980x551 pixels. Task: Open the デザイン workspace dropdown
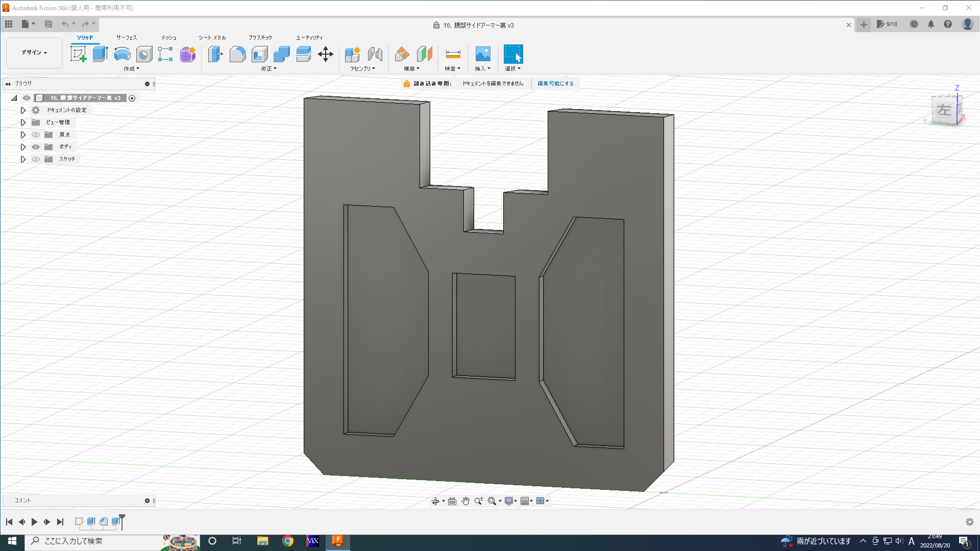tap(34, 53)
